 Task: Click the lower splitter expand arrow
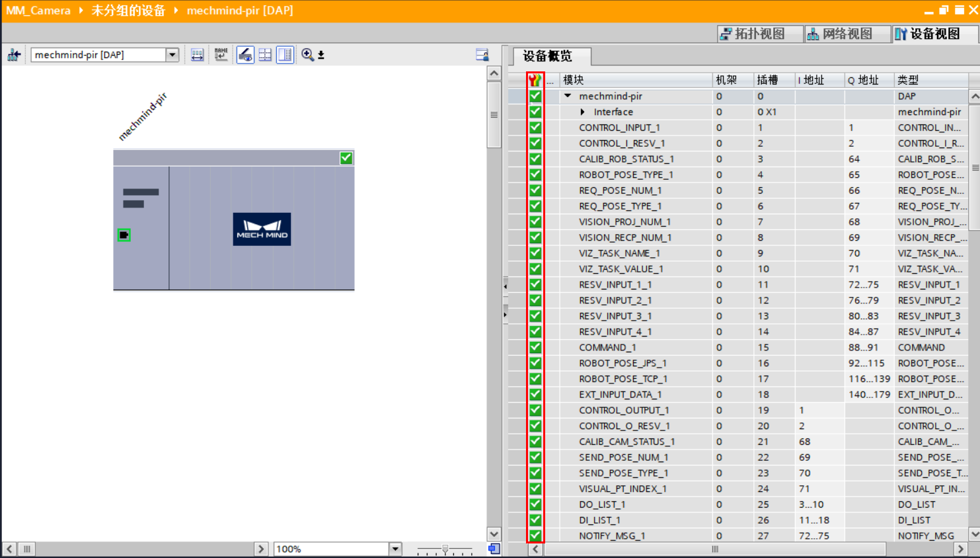point(506,315)
